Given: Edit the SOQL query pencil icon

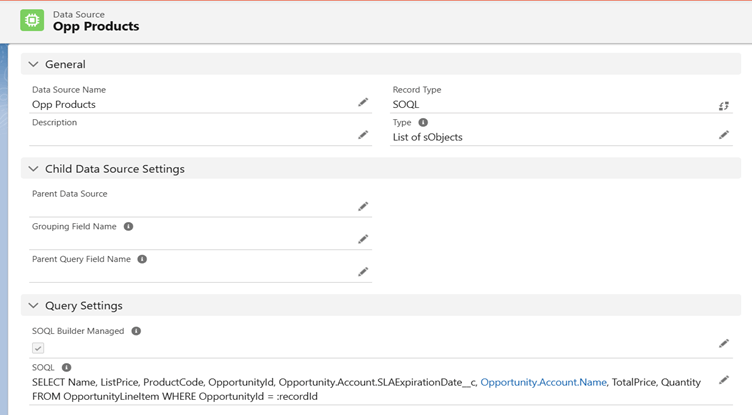Looking at the screenshot, I should click(724, 380).
